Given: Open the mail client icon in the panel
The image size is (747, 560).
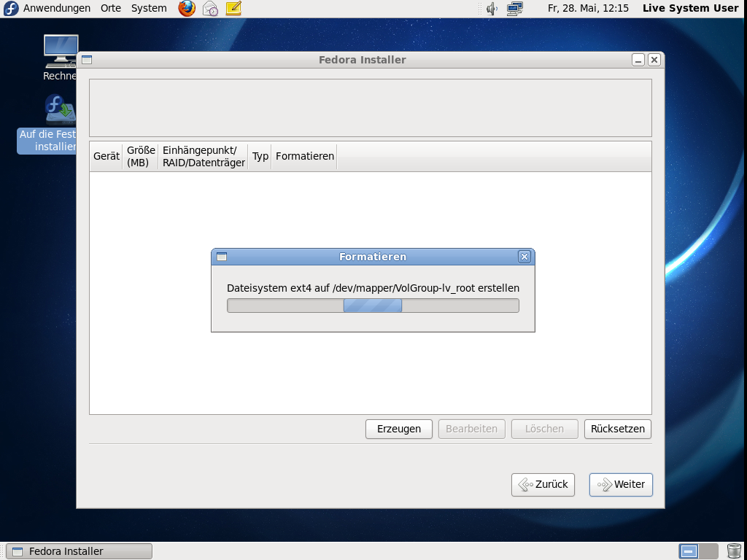Looking at the screenshot, I should (x=210, y=8).
